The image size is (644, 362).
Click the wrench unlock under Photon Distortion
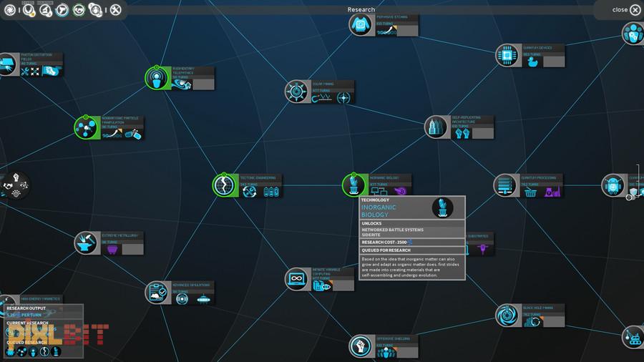click(25, 72)
